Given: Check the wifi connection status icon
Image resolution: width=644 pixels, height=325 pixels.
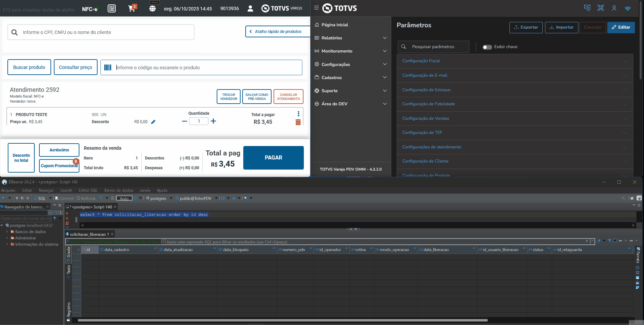Looking at the screenshot, I should coord(628,8).
